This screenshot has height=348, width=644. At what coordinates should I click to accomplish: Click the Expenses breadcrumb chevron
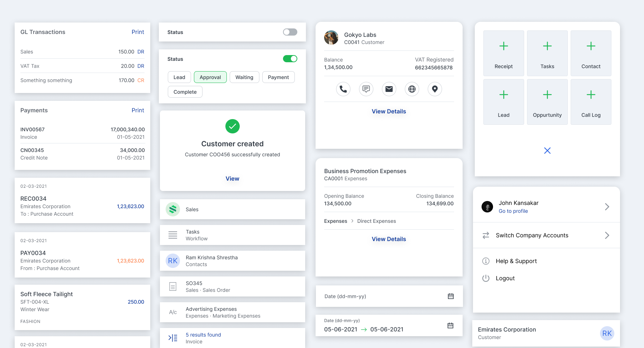pos(352,221)
